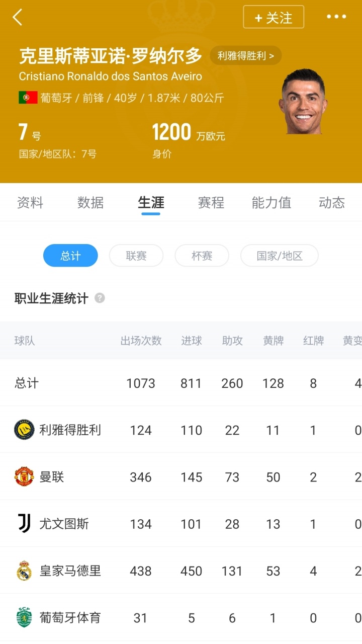This screenshot has width=362, height=644.
Task: Tap the Real Madrid club crest
Action: (24, 571)
